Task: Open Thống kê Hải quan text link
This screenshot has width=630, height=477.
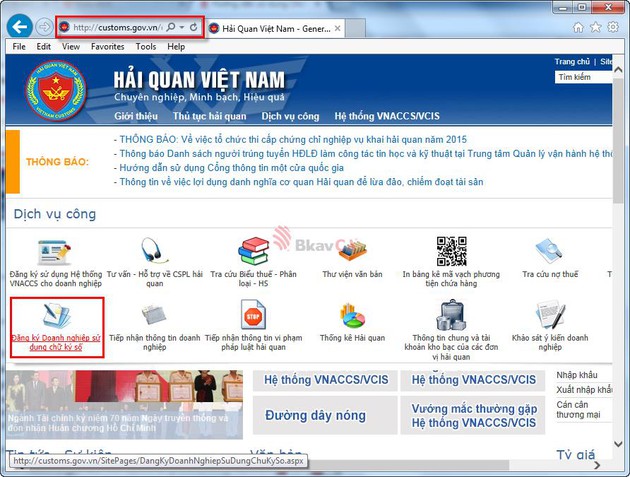Action: (352, 338)
